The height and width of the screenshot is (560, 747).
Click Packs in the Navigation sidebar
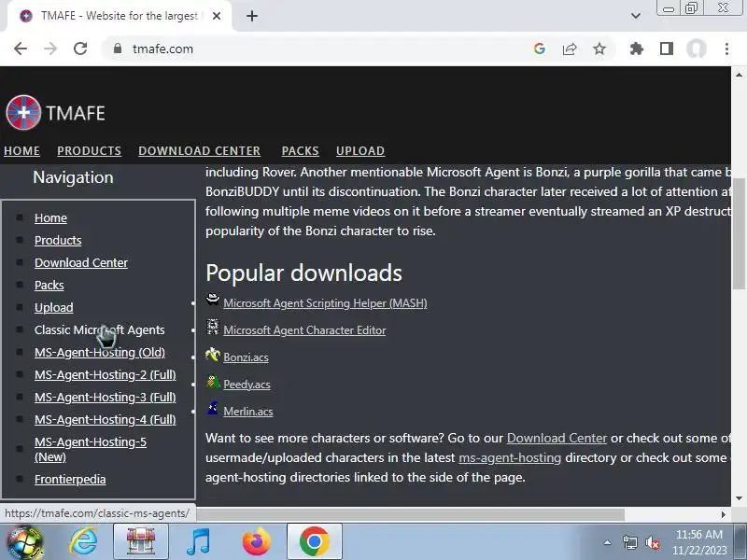coord(49,285)
